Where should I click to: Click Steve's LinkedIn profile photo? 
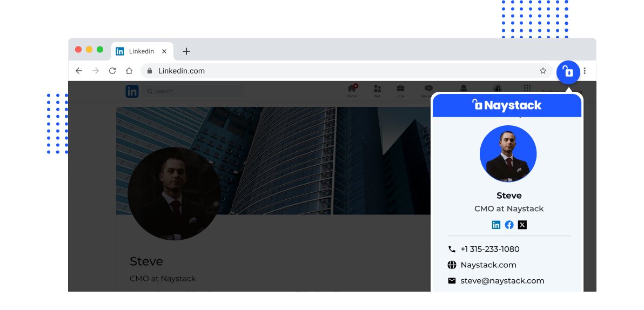tap(174, 194)
